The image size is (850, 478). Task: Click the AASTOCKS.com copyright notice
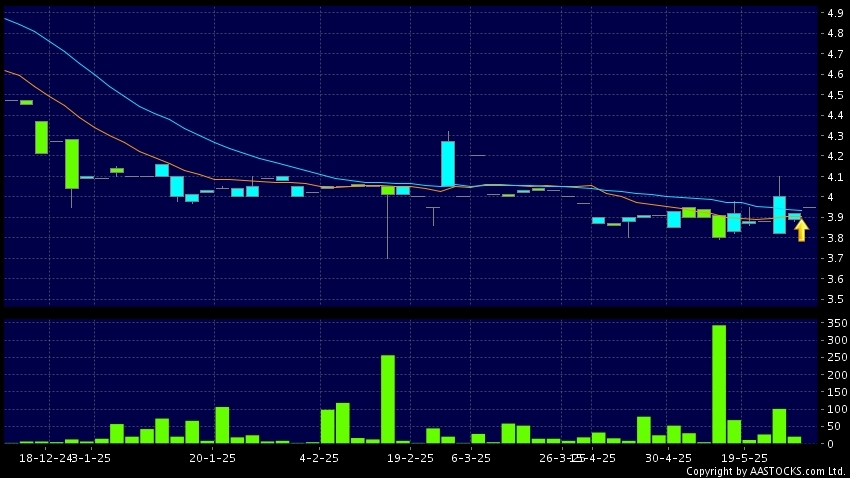click(x=767, y=471)
